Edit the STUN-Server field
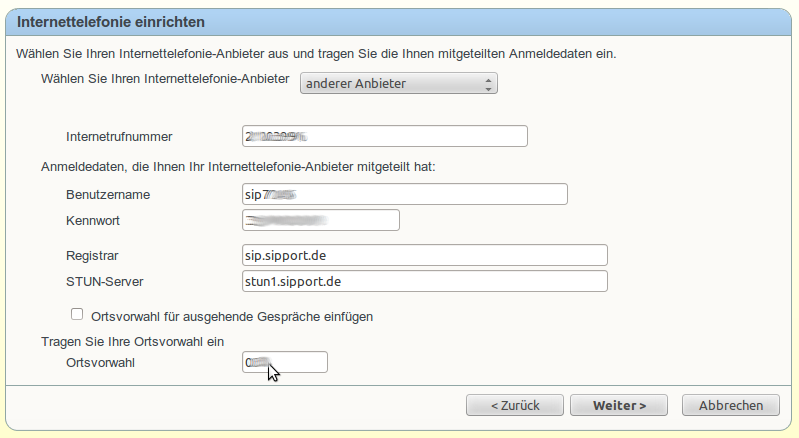The height and width of the screenshot is (438, 799). [x=424, y=281]
